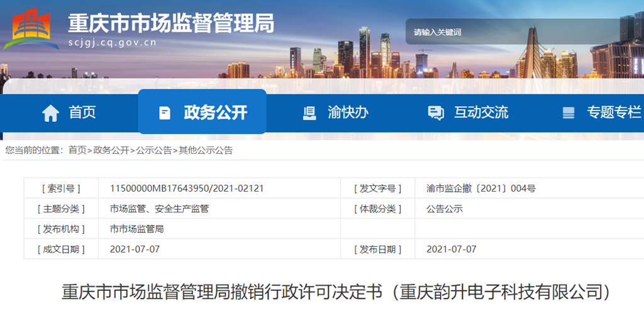This screenshot has height=311, width=644.
Task: Click the 公示公告 breadcrumb link
Action: click(153, 151)
